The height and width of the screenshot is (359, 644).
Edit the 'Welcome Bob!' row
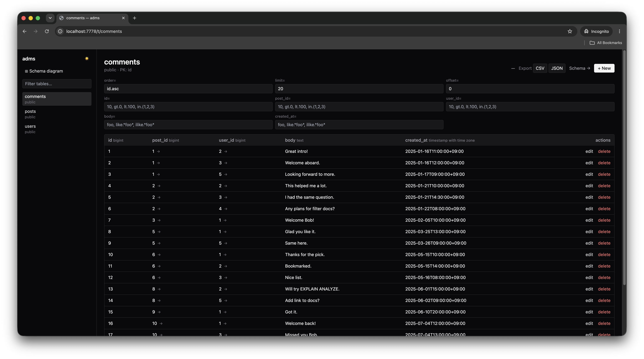click(589, 220)
